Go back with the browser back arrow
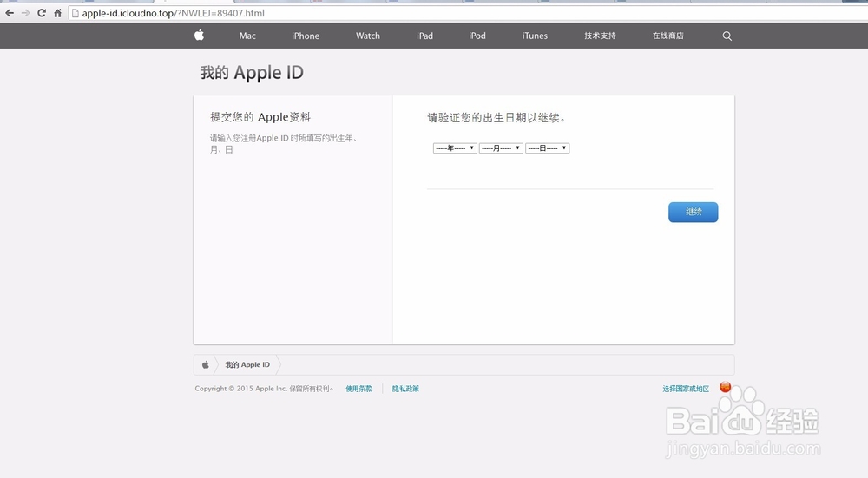868x478 pixels. [10, 13]
